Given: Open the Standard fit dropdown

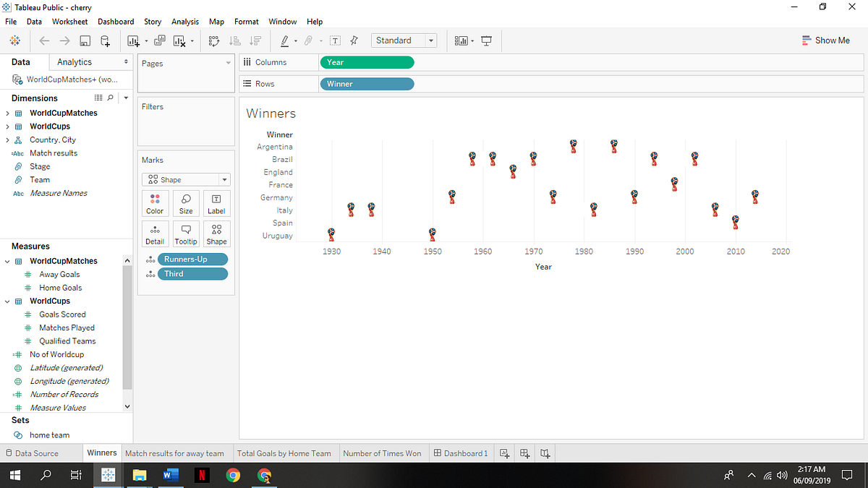Looking at the screenshot, I should (404, 40).
